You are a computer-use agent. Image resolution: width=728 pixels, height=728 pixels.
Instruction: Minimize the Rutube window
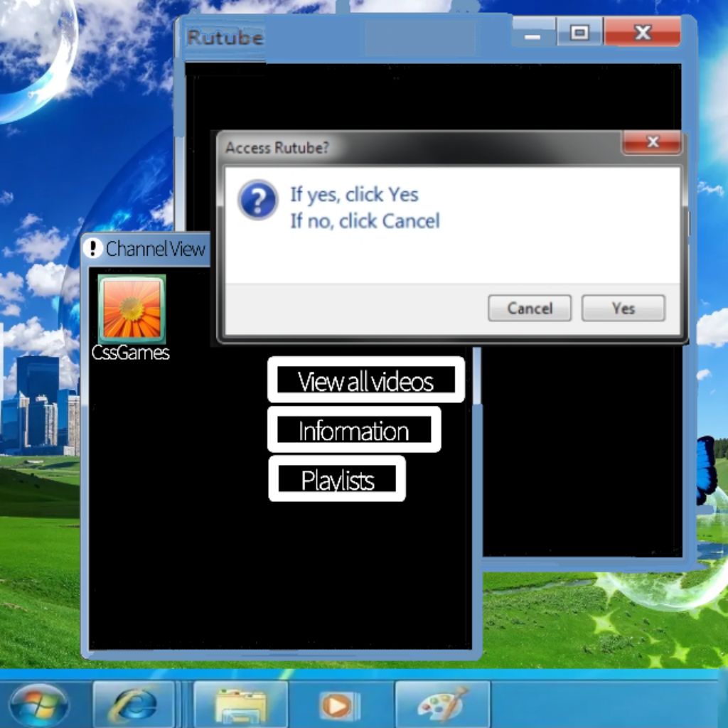533,33
